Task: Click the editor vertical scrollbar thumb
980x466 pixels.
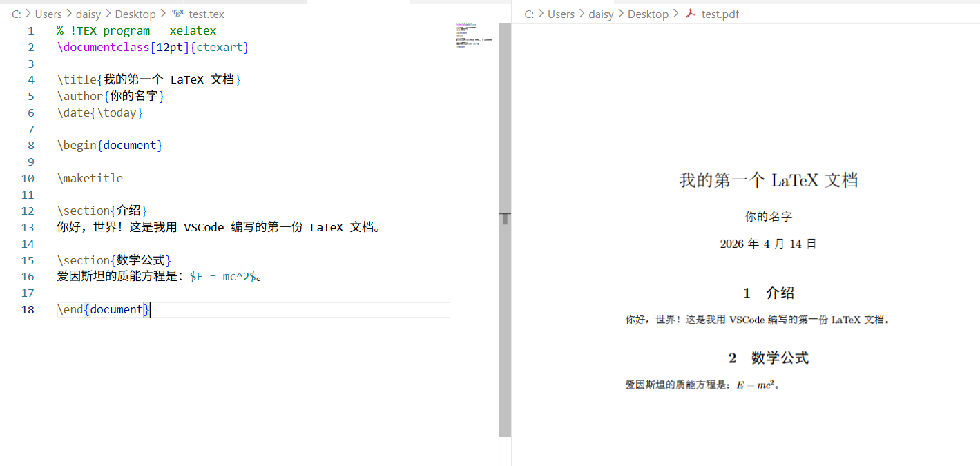Action: coord(505,229)
